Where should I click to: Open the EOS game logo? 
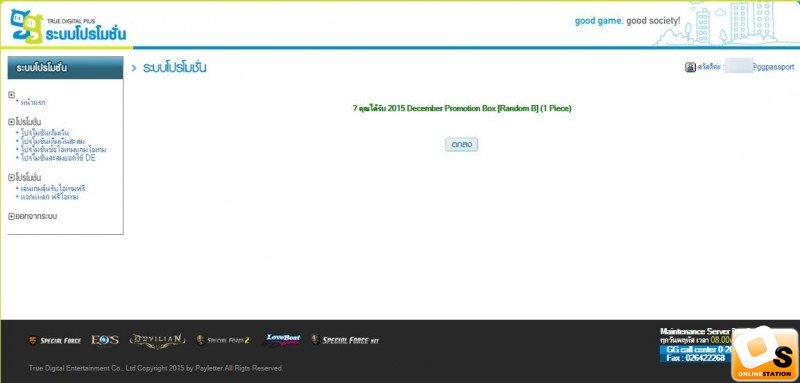(x=105, y=340)
